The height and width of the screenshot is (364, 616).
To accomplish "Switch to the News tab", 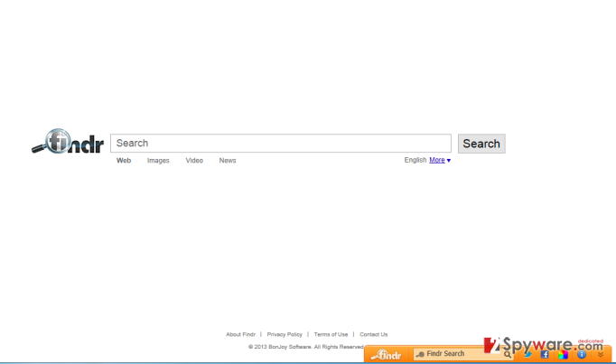I will 228,161.
